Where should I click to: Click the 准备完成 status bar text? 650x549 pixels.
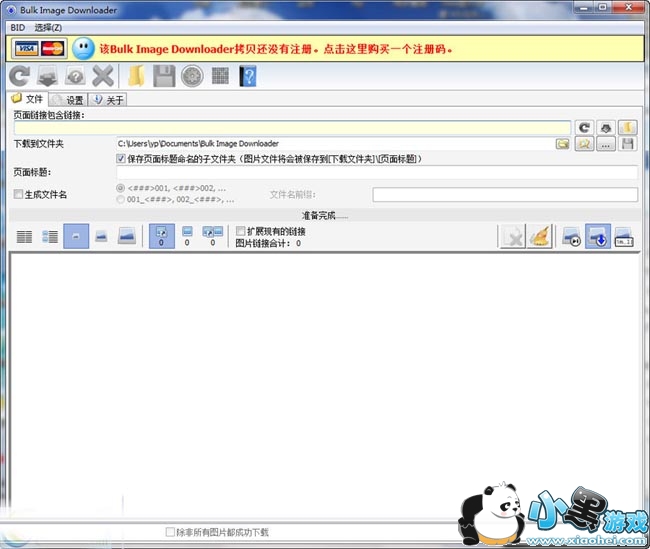325,215
